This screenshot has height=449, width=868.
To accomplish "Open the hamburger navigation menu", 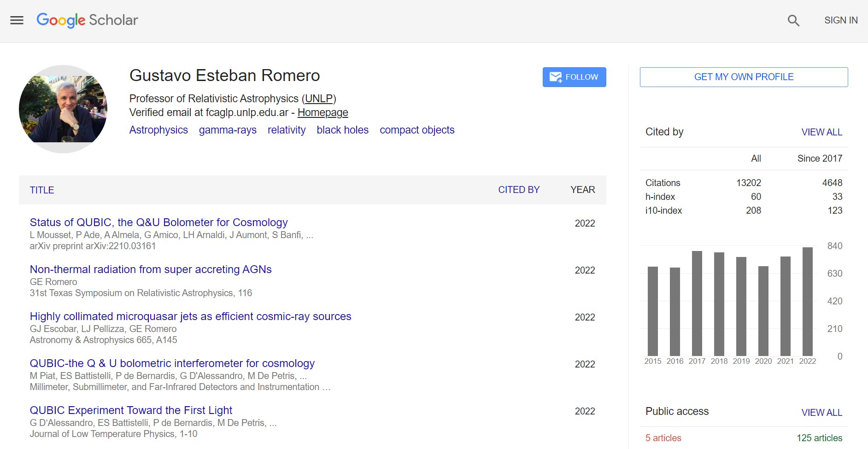I will (17, 20).
